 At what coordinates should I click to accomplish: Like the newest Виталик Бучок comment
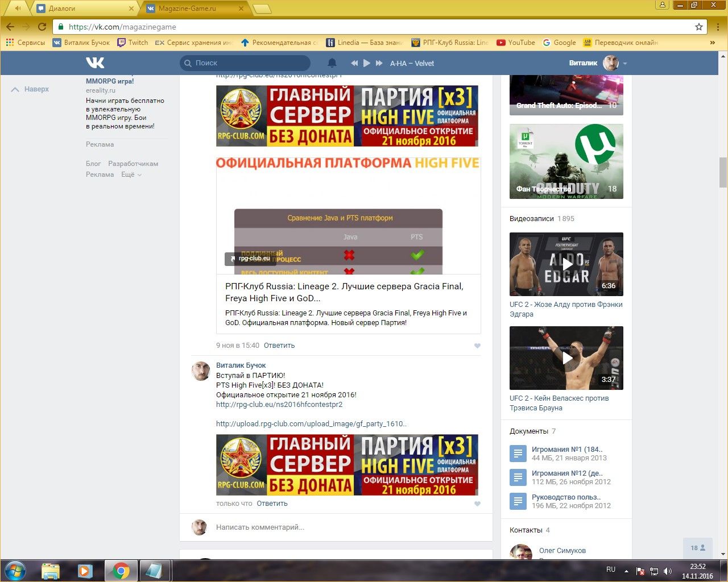(x=477, y=504)
